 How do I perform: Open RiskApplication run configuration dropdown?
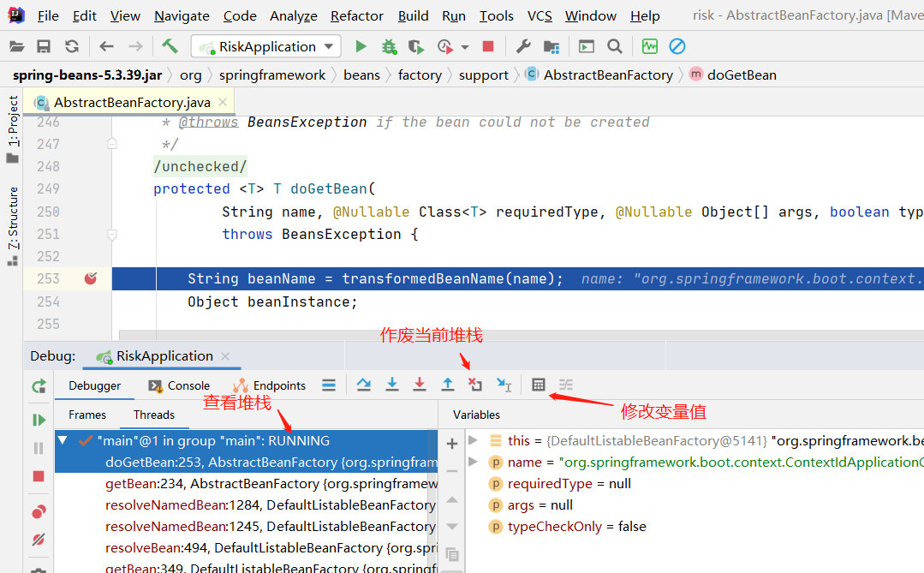point(266,46)
